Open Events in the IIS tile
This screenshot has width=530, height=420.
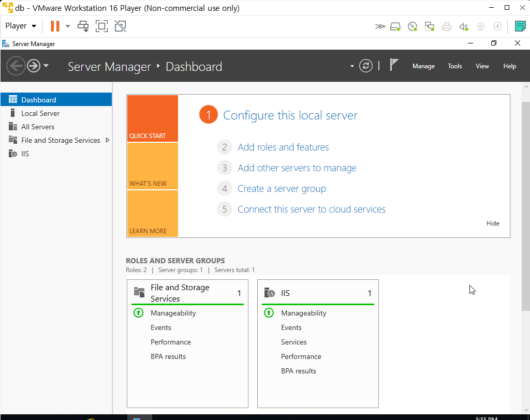click(x=291, y=327)
